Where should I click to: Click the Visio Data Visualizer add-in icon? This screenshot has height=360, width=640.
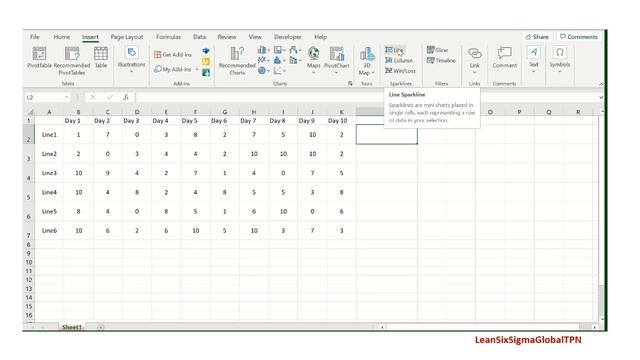[206, 51]
